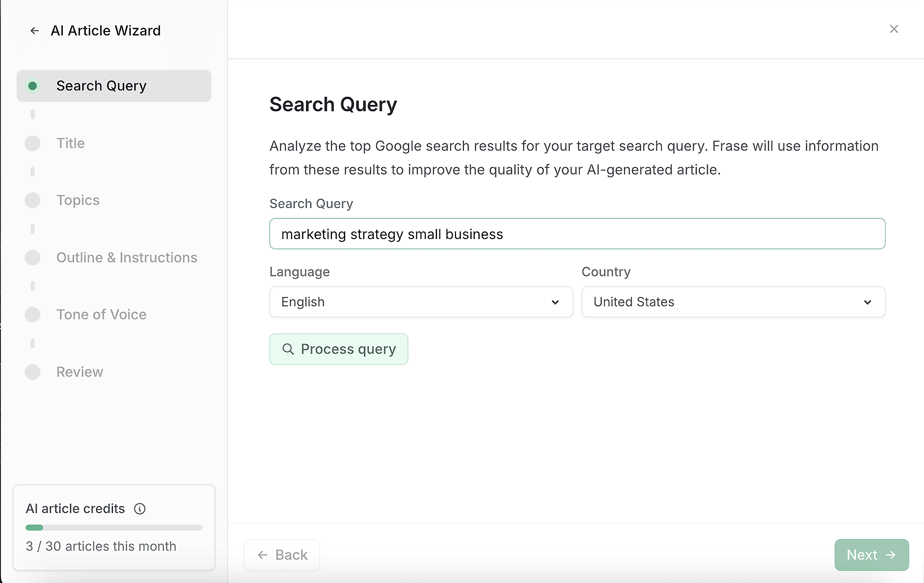Viewport: 924px width, 583px height.
Task: Click the Review step circle indicator
Action: click(x=33, y=372)
